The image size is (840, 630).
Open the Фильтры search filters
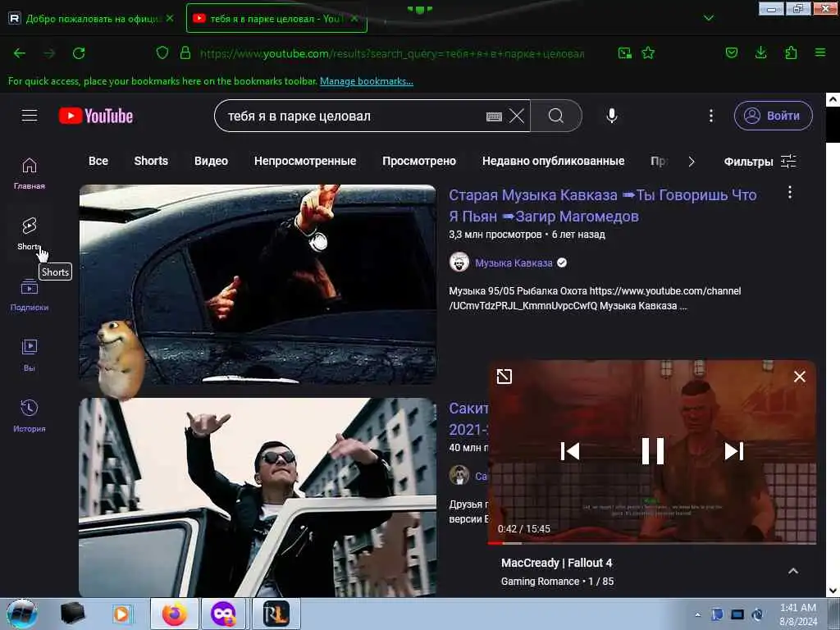pos(760,162)
